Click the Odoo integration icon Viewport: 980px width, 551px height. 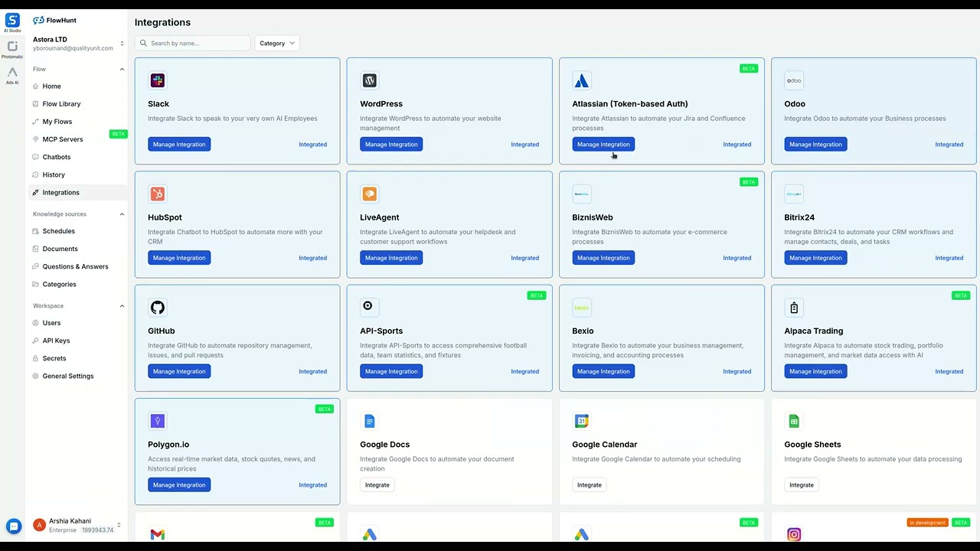click(794, 80)
